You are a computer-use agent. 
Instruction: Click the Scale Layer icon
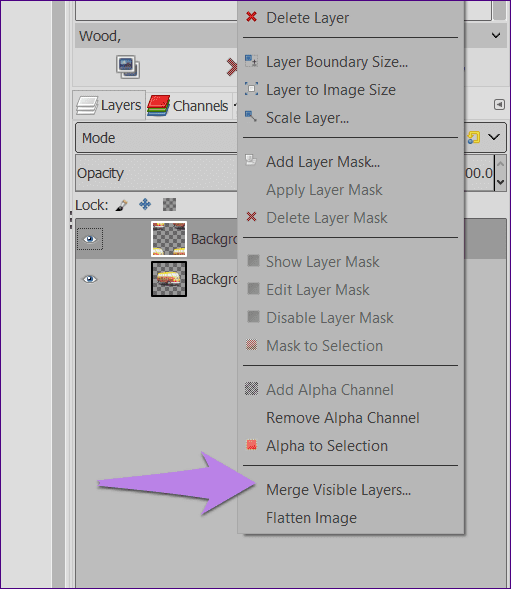[x=251, y=116]
